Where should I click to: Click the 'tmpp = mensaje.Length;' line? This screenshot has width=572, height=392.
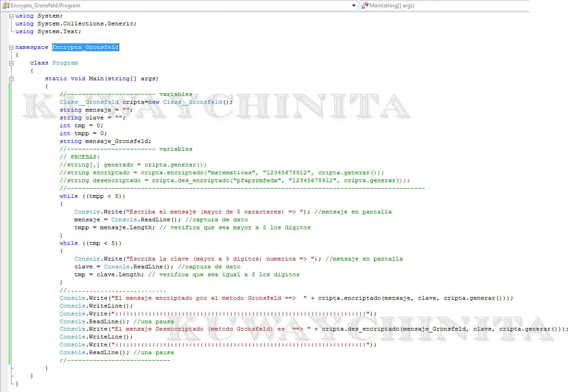193,227
